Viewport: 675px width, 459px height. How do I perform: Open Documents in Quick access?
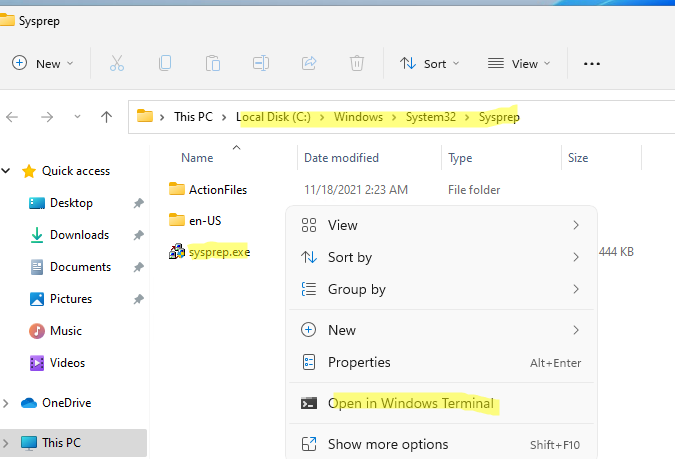80,267
